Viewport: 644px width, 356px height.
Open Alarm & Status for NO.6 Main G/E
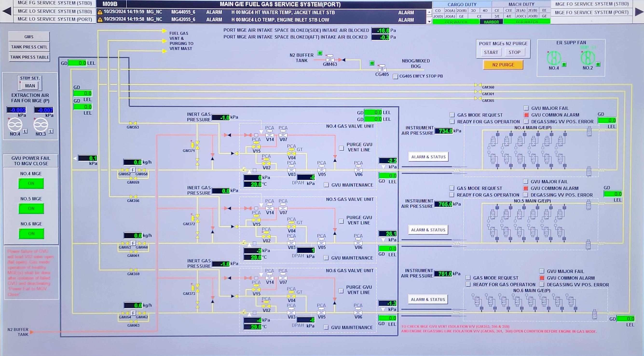(428, 300)
